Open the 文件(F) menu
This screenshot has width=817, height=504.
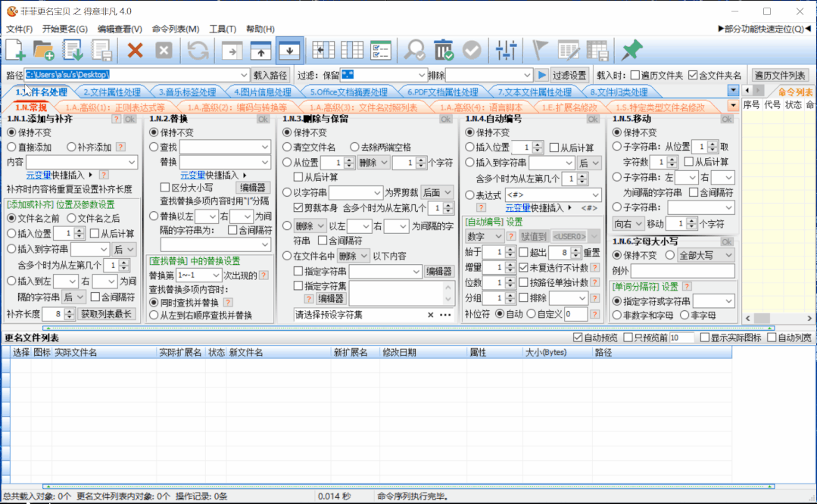pos(19,29)
